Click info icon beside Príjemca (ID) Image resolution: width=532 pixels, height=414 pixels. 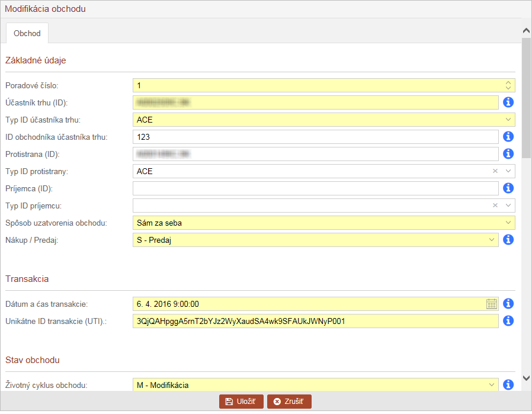[508, 188]
